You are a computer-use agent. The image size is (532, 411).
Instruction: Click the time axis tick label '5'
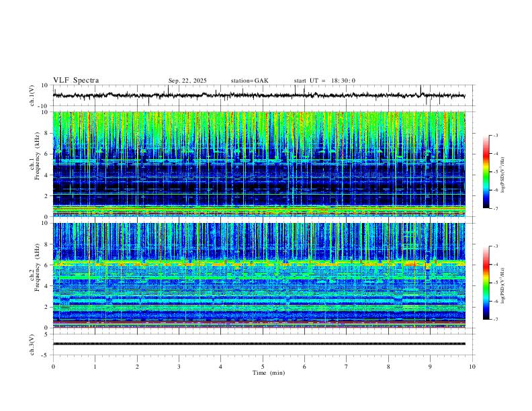(x=263, y=367)
